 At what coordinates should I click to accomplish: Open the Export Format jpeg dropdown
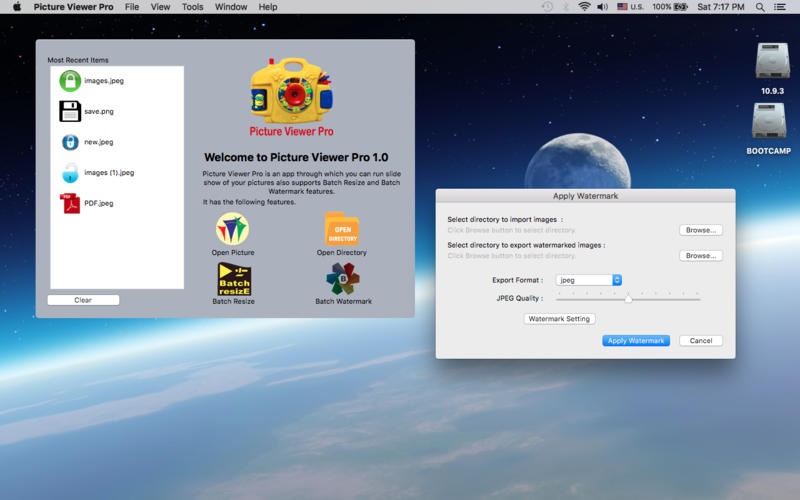(589, 280)
